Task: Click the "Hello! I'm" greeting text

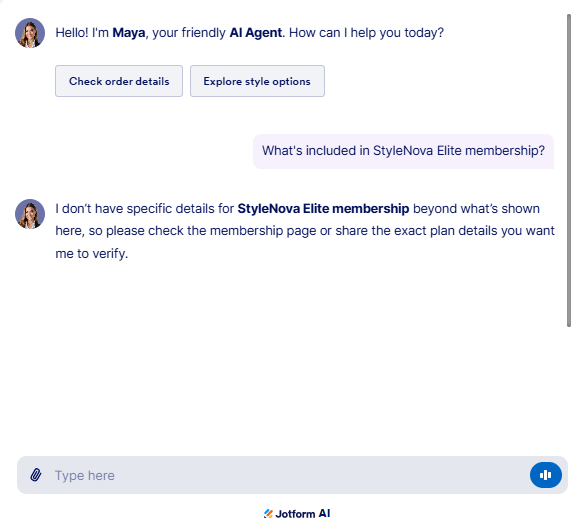Action: [x=82, y=33]
